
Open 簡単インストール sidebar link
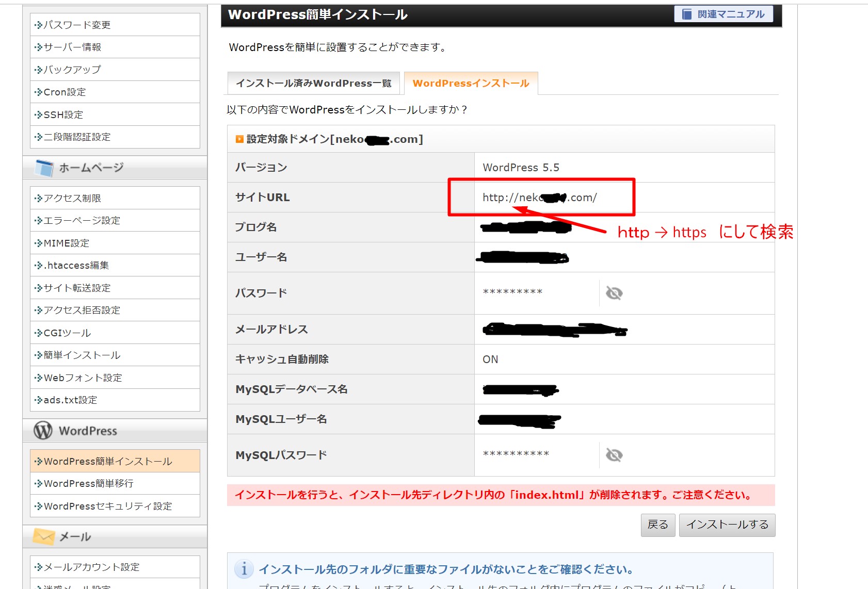tap(115, 355)
